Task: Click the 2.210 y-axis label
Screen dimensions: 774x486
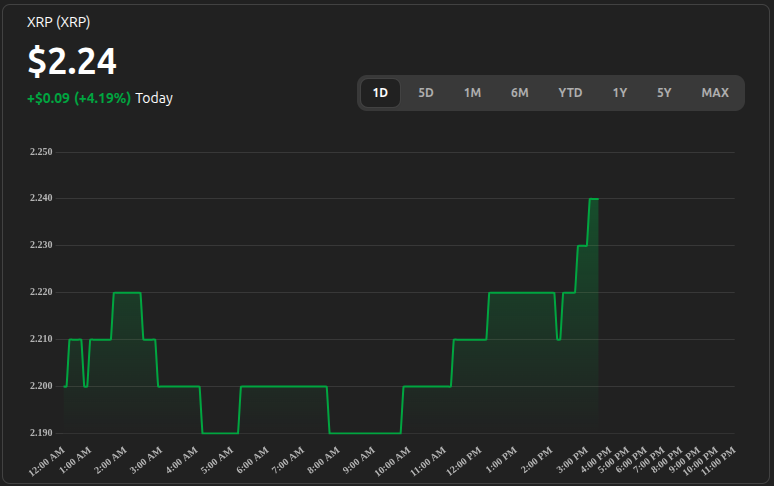Action: pos(41,339)
